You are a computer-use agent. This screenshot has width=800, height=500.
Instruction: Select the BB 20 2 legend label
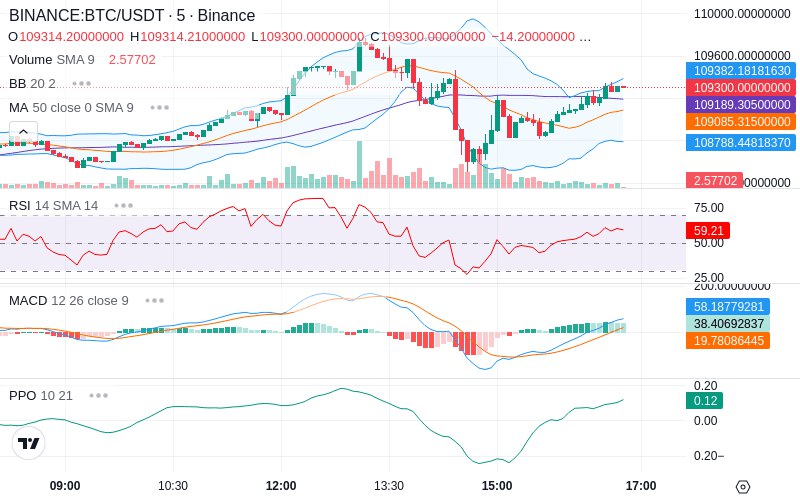tap(32, 83)
